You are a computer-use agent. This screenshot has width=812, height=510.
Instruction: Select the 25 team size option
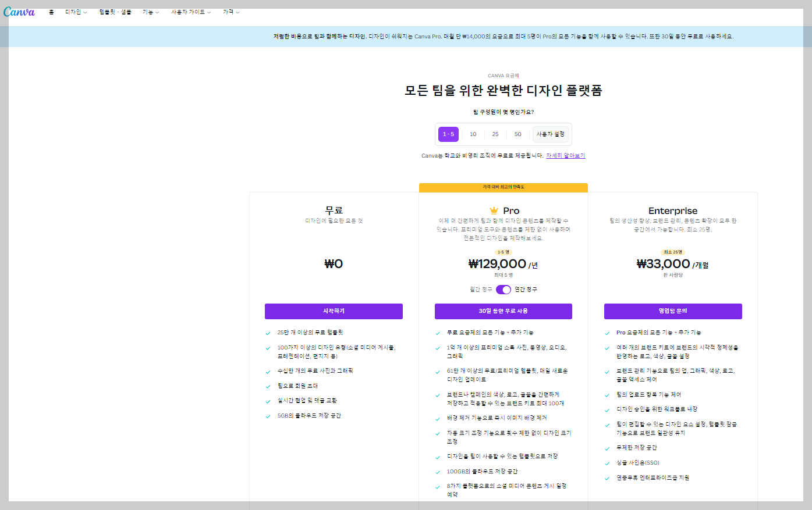[495, 134]
